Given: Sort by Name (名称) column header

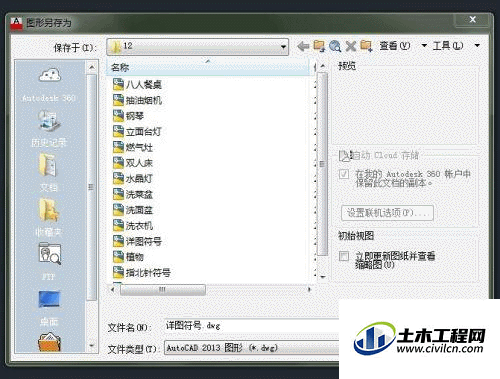Looking at the screenshot, I should click(x=208, y=68).
